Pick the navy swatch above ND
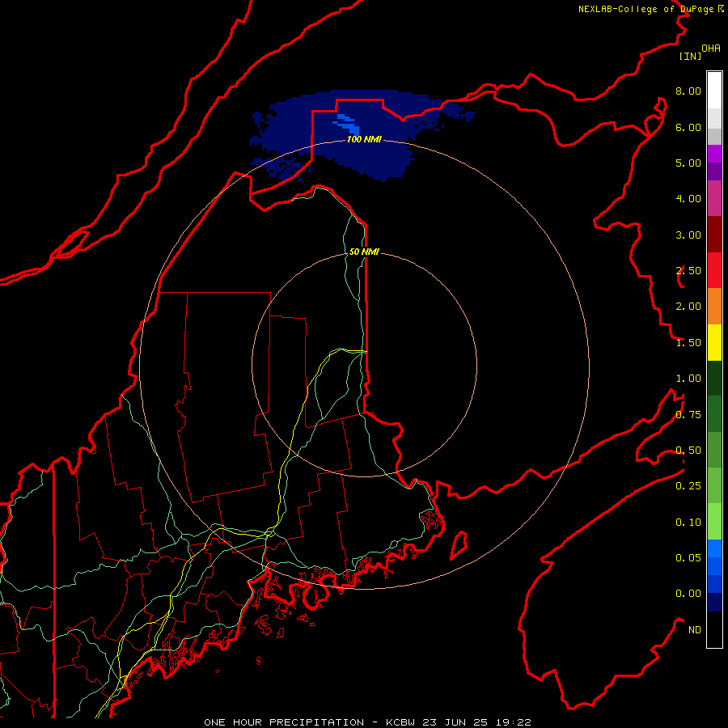Viewport: 728px width, 728px height. coord(714,602)
